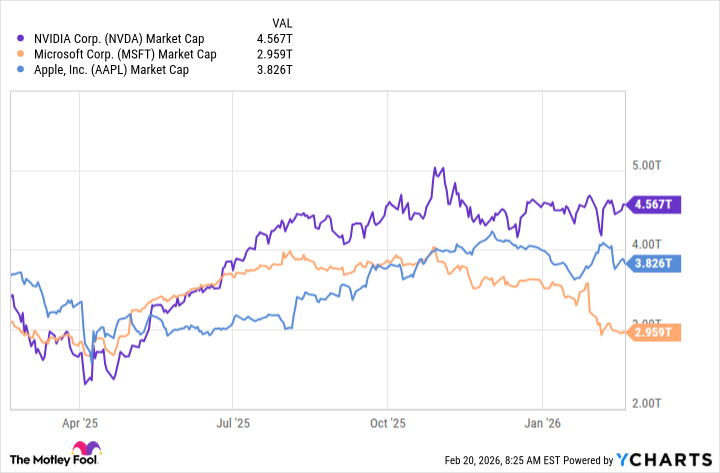
Task: Click the Jan '26 axis label
Action: point(541,424)
